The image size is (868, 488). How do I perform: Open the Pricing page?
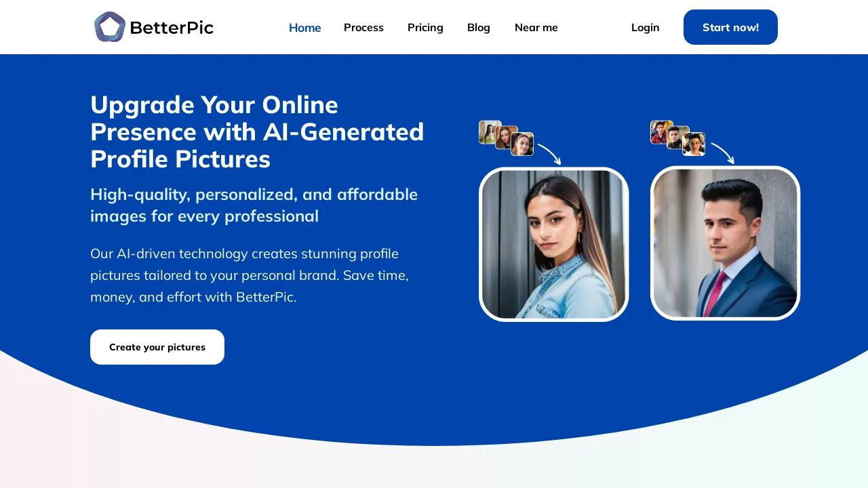tap(425, 28)
